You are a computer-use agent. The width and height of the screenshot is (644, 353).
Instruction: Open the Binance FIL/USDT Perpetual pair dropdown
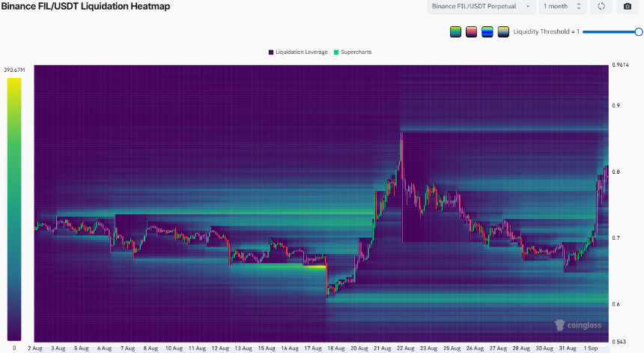[482, 7]
